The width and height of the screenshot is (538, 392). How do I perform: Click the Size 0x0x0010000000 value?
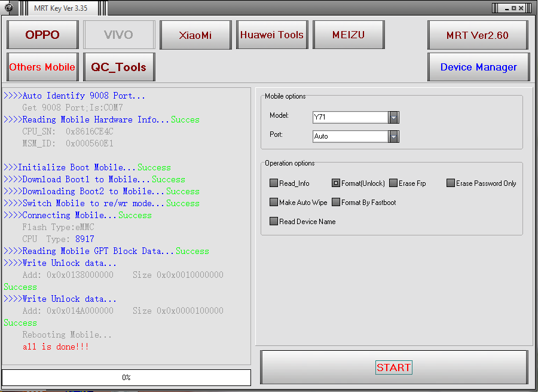pyautogui.click(x=189, y=275)
